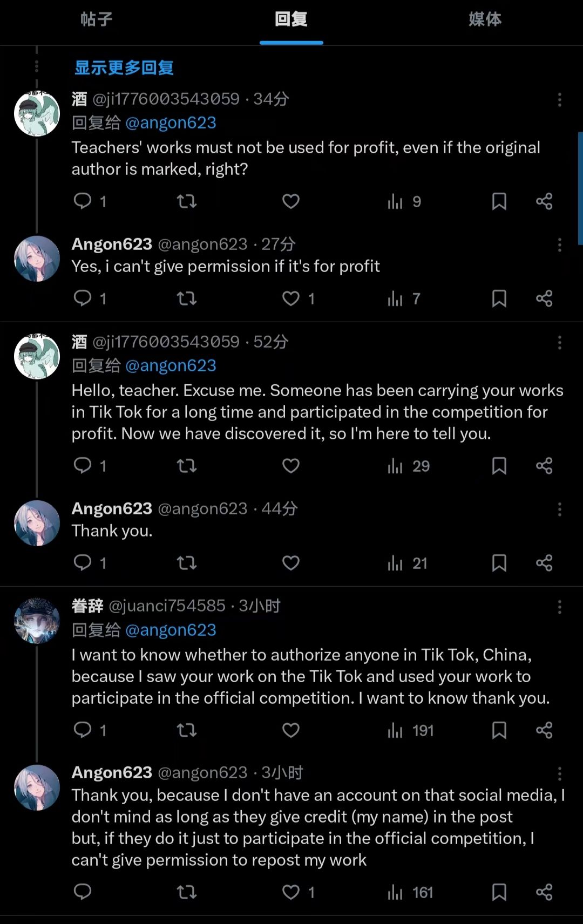
Task: Open options menu for Angon623's 44分 reply
Action: (560, 509)
